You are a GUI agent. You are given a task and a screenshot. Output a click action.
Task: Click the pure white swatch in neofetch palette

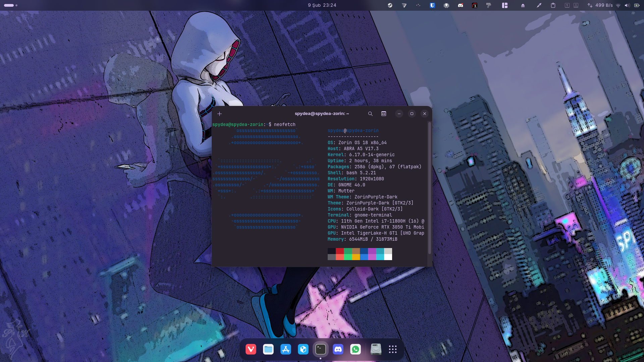pyautogui.click(x=388, y=257)
